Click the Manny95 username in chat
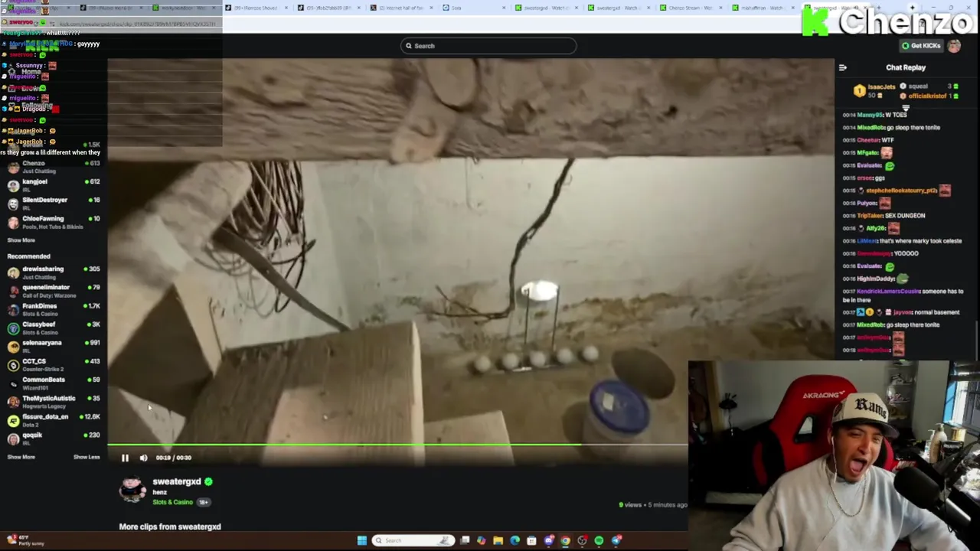The height and width of the screenshot is (551, 980). [871, 115]
